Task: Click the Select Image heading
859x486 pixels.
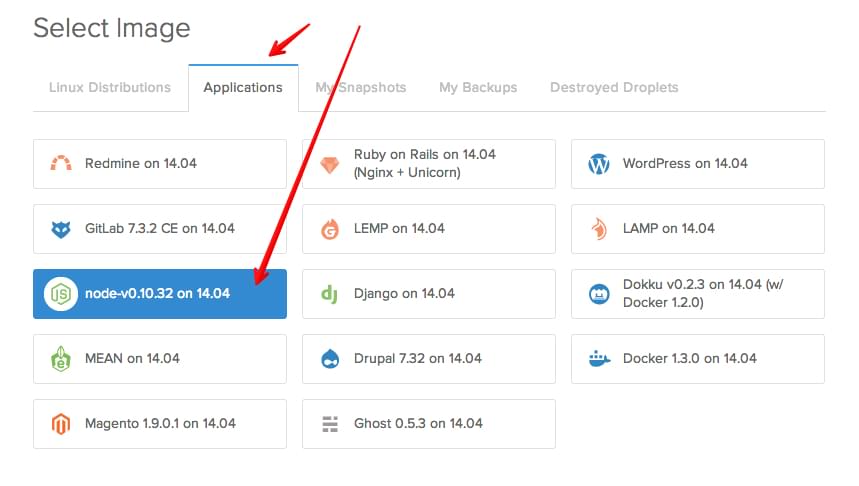Action: pos(112,28)
